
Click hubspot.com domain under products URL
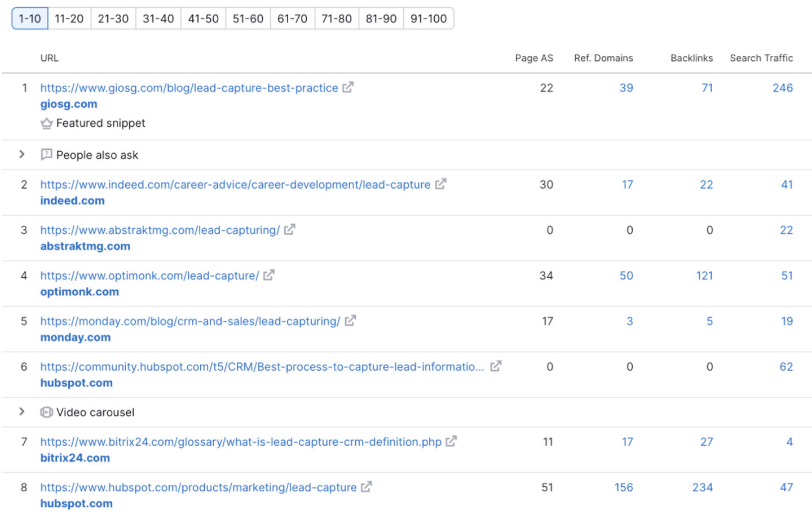(x=76, y=504)
